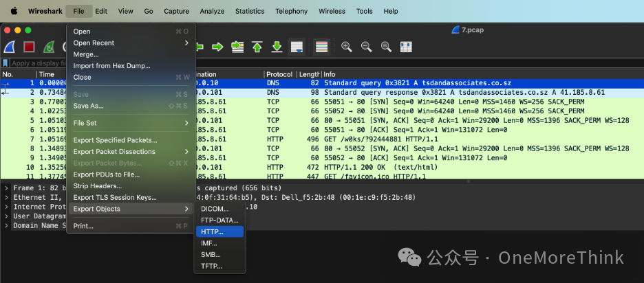Screen dimensions: 644x283
Task: Select Print... in File menu
Action: [x=131, y=226]
